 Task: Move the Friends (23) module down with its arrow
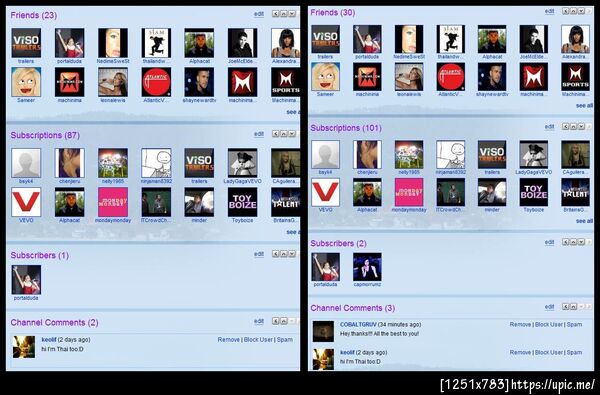coord(292,14)
